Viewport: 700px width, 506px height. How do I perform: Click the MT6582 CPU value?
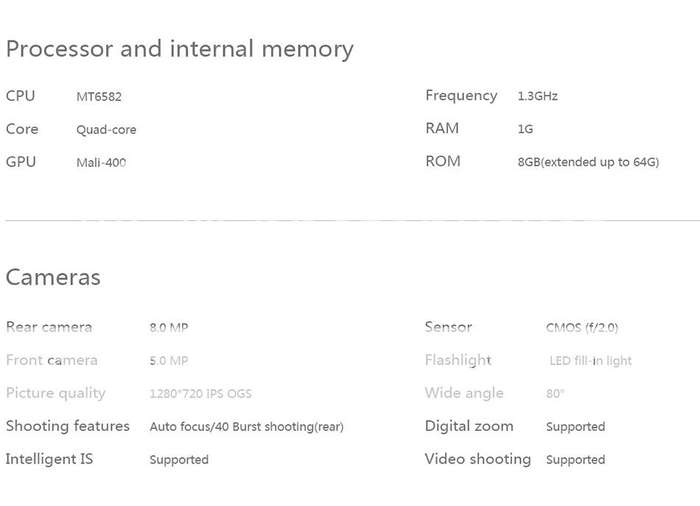99,96
